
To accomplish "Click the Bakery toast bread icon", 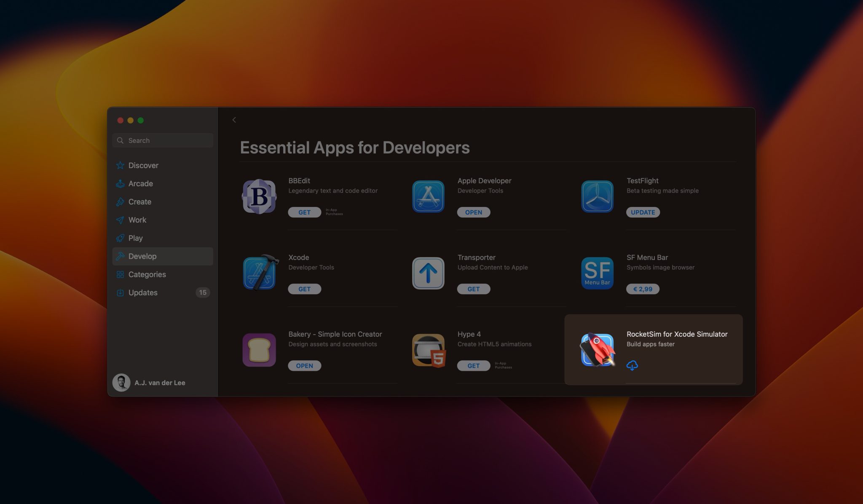I will [259, 350].
